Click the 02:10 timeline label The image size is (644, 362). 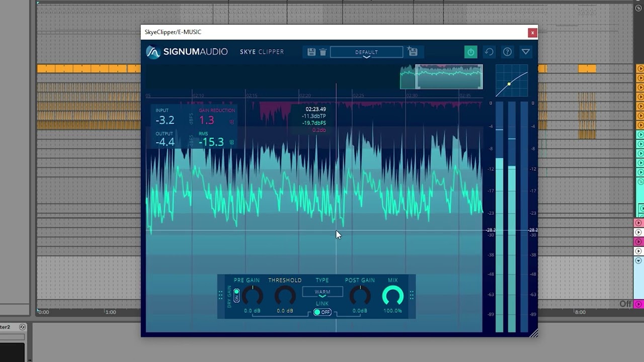[198, 96]
